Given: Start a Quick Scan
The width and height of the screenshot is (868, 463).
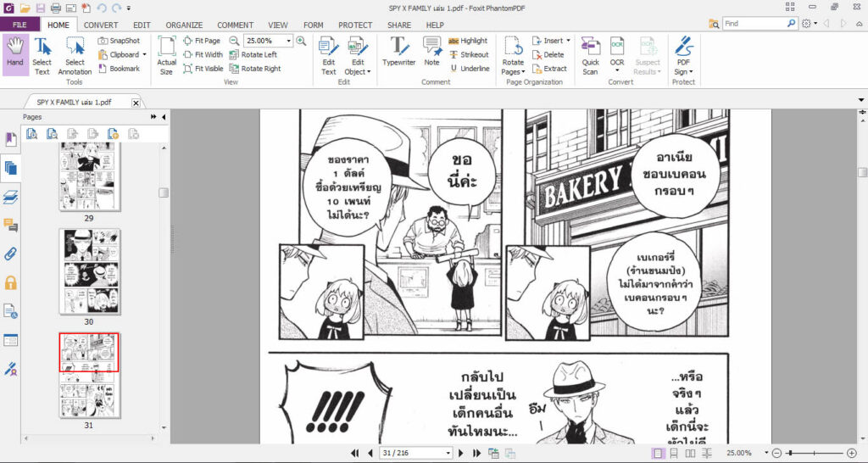Looking at the screenshot, I should 591,56.
